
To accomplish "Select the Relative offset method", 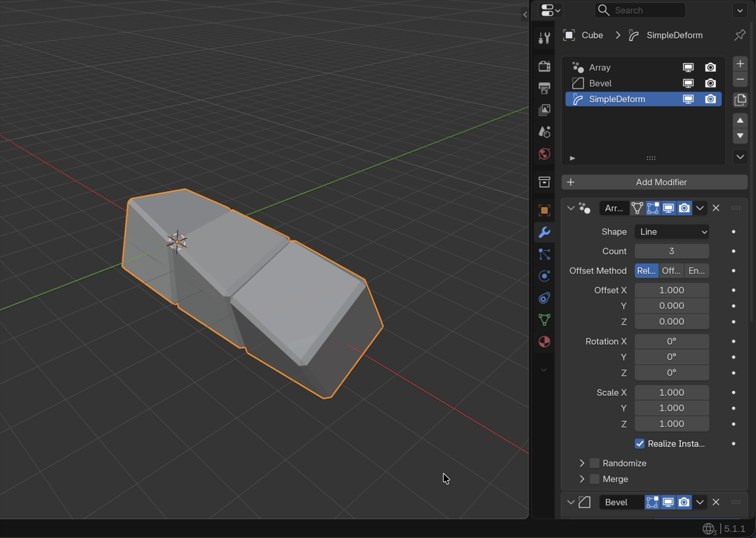I will [x=646, y=270].
